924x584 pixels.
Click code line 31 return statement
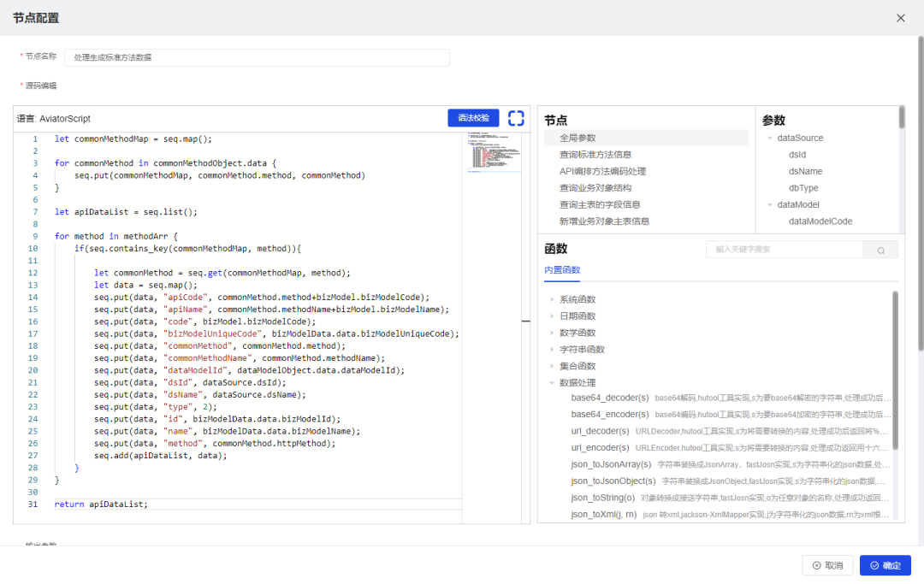point(101,504)
